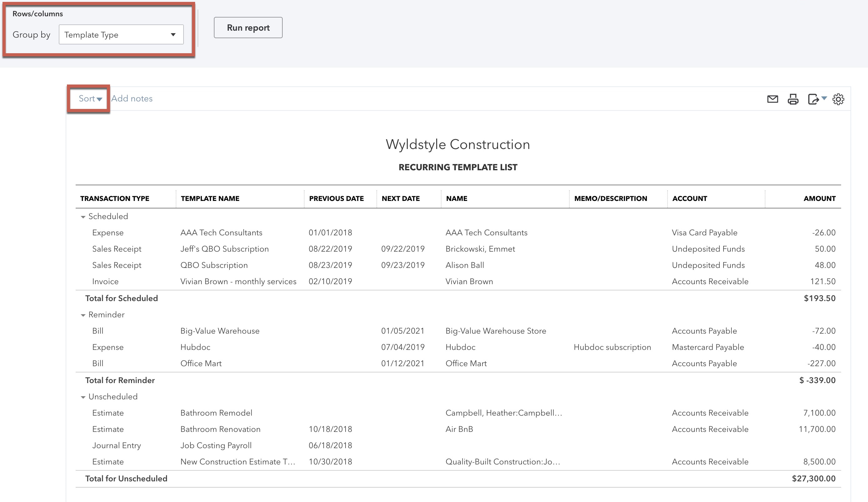868x502 pixels.
Task: Open the AAA Tech Consultants template name
Action: [221, 233]
